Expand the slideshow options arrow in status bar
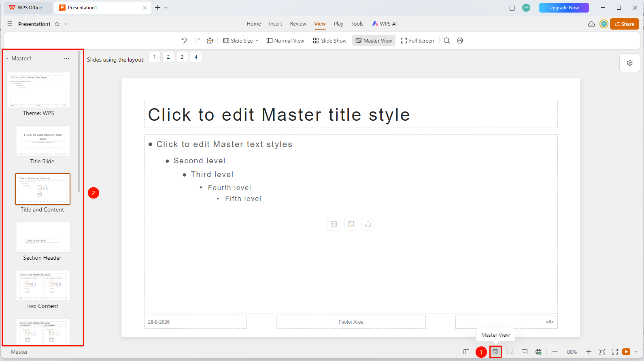The image size is (644, 361). (x=636, y=352)
